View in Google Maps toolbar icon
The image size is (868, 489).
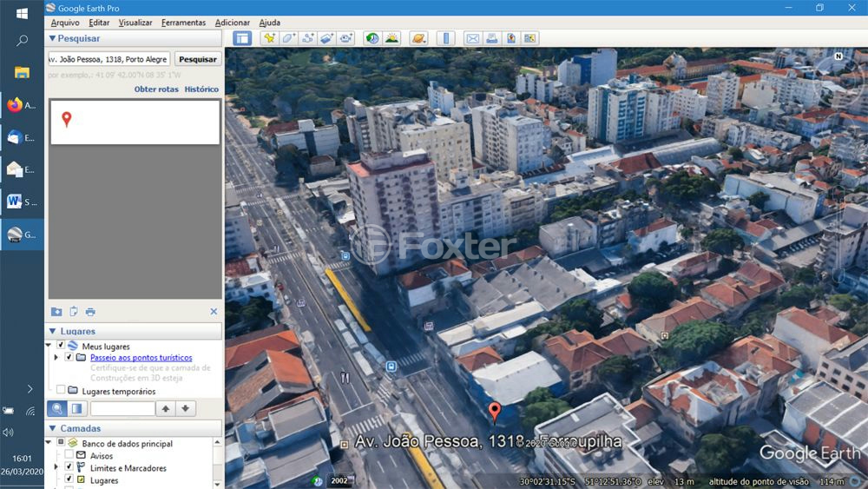point(529,38)
